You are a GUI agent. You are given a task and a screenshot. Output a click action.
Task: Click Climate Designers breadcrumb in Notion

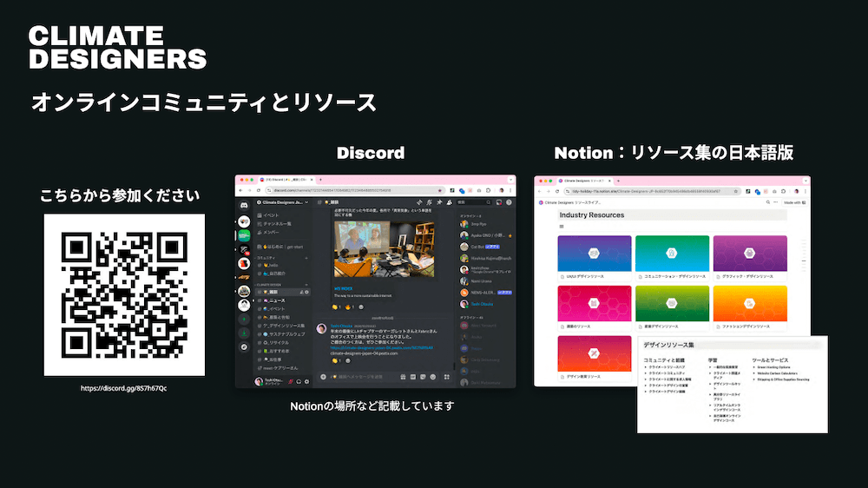(x=570, y=202)
